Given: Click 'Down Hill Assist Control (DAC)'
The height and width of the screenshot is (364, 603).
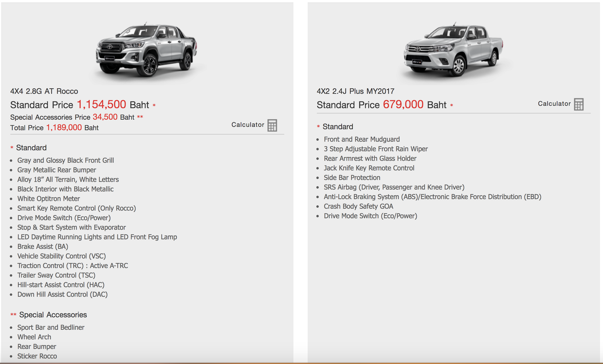Looking at the screenshot, I should point(63,294).
